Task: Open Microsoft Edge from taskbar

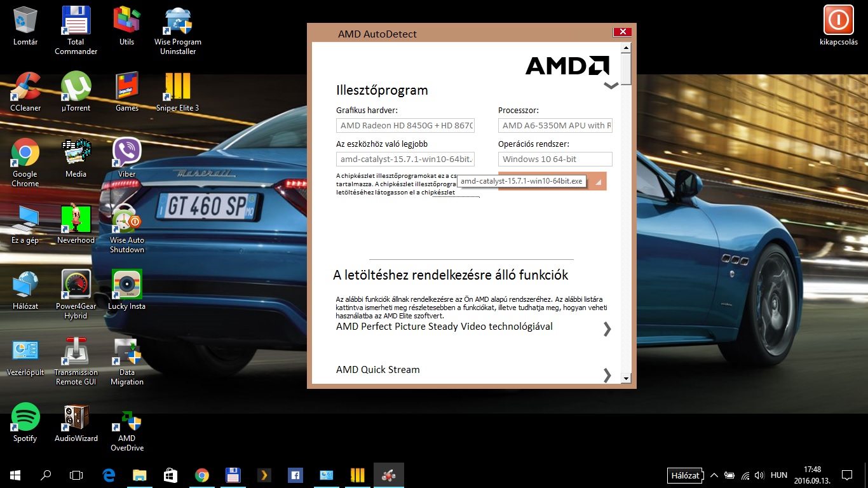Action: pos(109,475)
